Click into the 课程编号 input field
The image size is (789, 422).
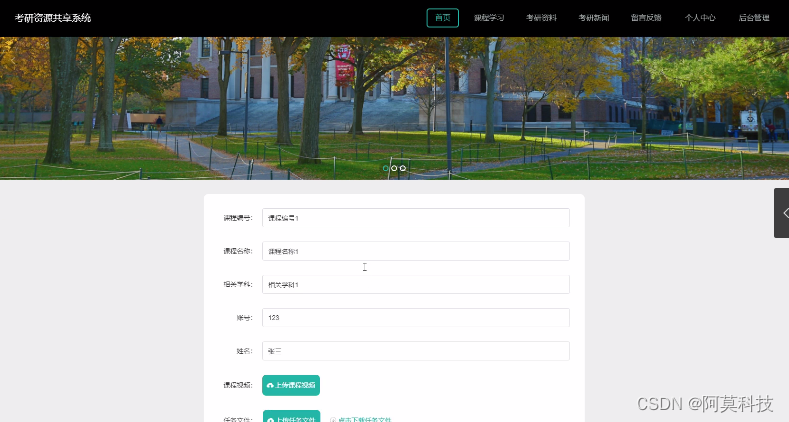coord(416,218)
